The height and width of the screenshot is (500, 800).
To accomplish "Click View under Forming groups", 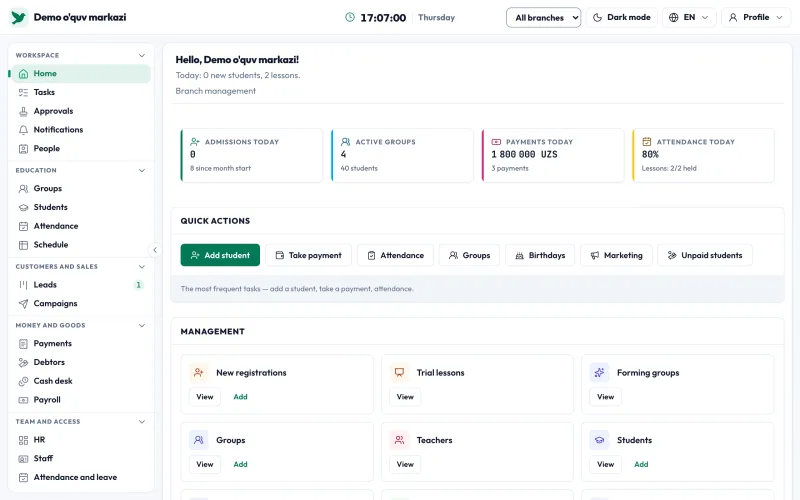I will coord(606,397).
